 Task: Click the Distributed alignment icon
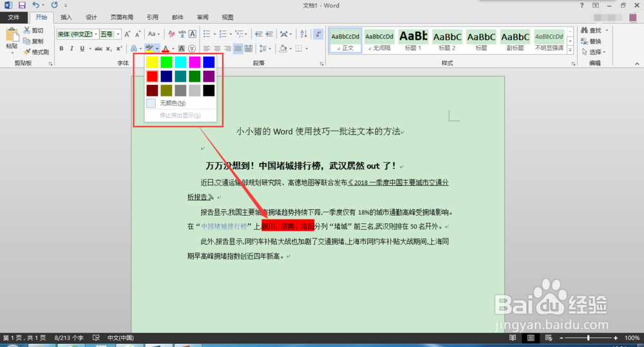tap(249, 48)
